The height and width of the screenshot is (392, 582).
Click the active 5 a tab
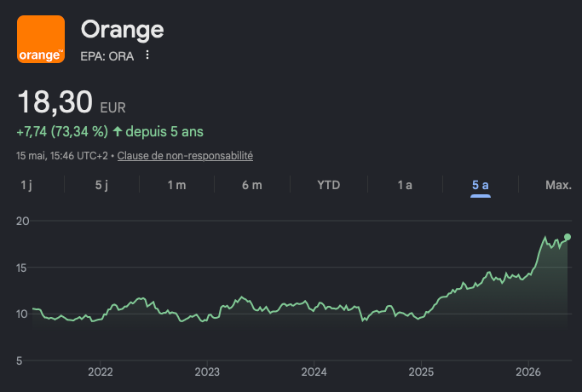tap(481, 184)
